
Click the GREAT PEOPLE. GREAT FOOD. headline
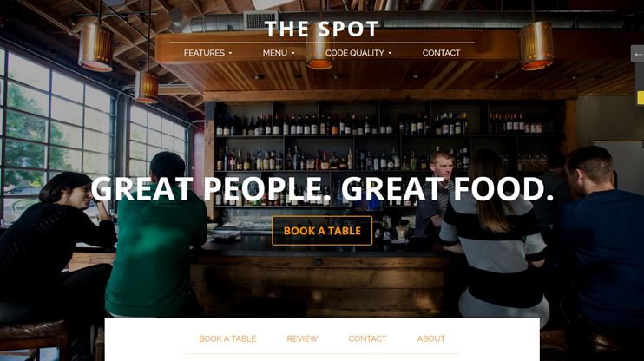(322, 189)
